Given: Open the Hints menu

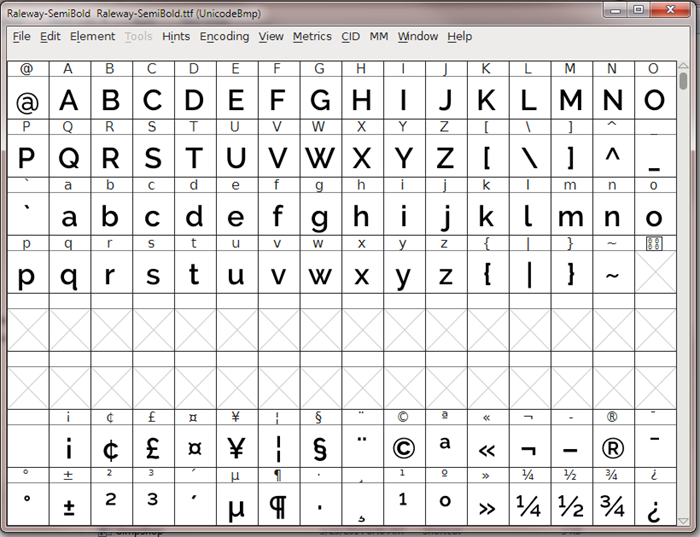Looking at the screenshot, I should (x=176, y=37).
